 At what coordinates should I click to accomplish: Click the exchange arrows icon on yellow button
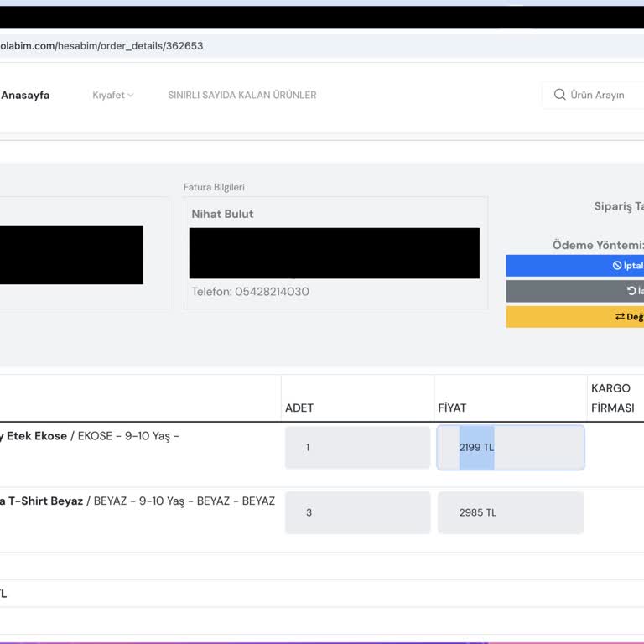(620, 317)
